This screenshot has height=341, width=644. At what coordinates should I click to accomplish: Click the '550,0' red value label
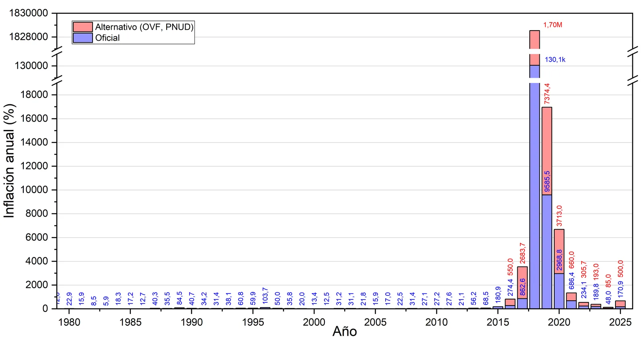[510, 267]
